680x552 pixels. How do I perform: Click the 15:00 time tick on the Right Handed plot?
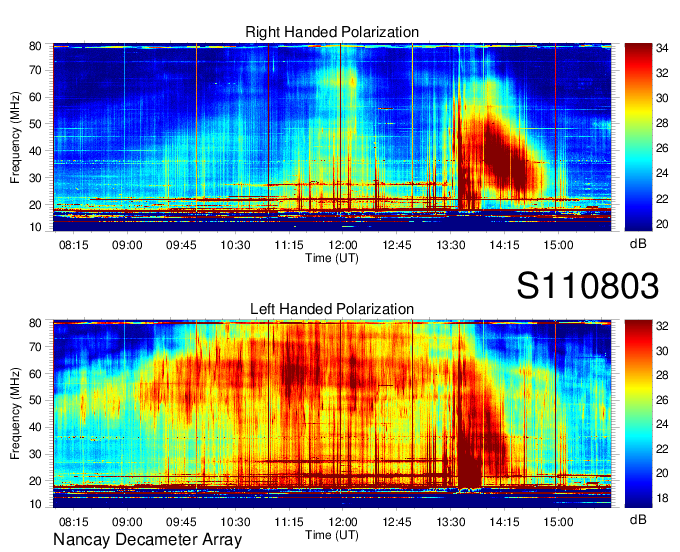point(559,245)
